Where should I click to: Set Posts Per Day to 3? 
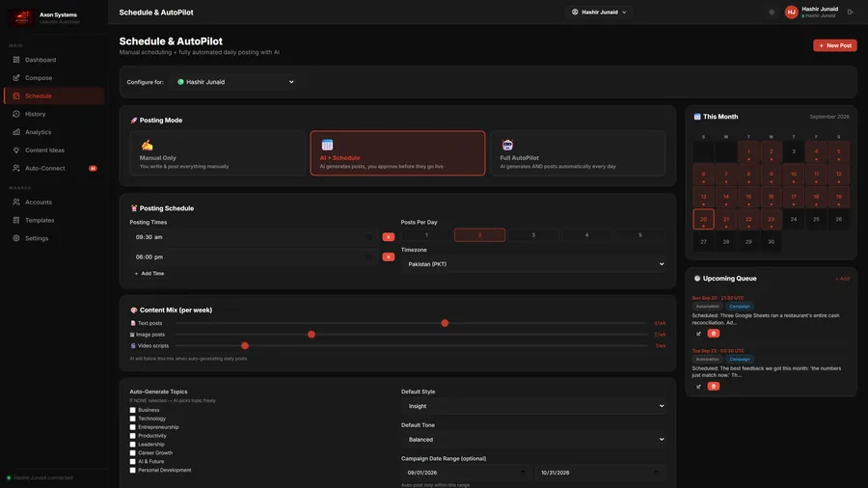pos(533,235)
